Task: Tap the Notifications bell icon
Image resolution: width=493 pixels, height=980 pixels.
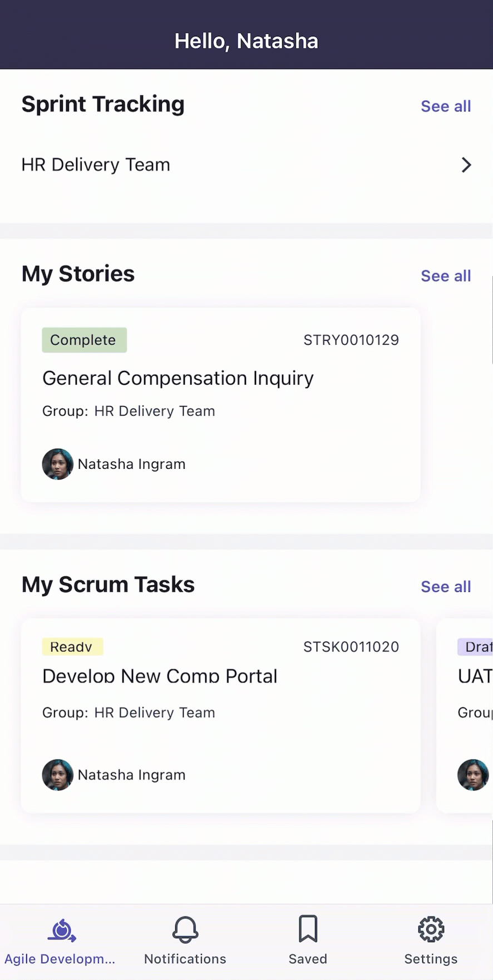Action: 185,929
